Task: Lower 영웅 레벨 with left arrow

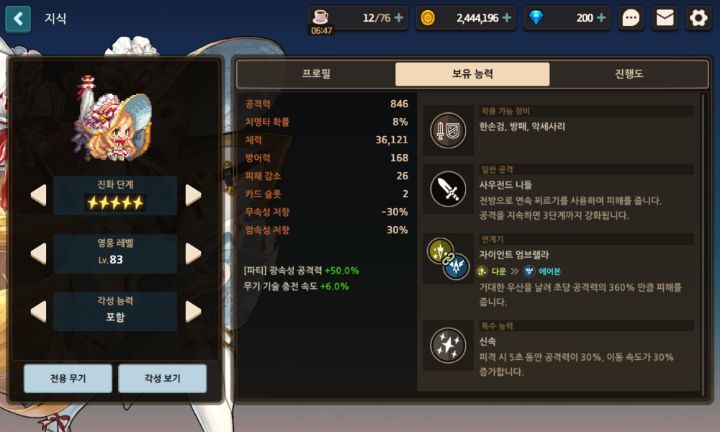Action: pos(39,253)
